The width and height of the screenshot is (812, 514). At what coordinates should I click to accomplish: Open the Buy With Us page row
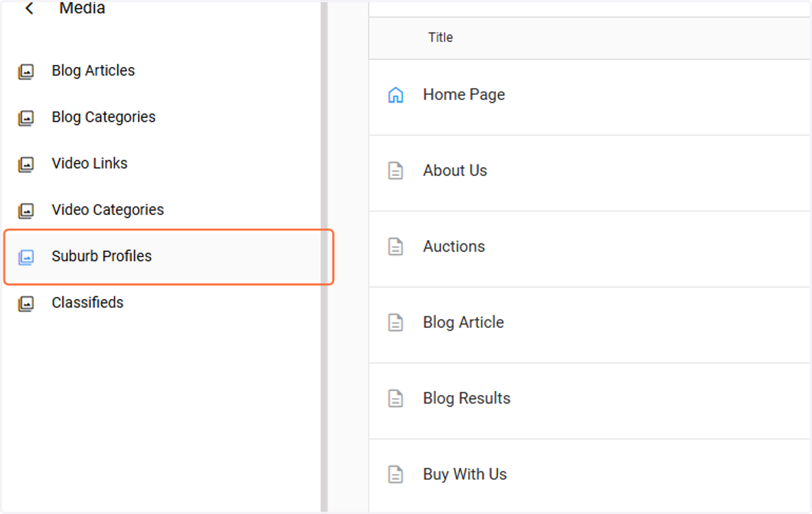point(590,476)
